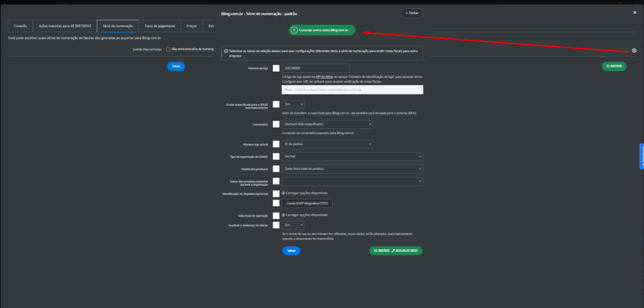Open the DANFE export type 'Normal' dropdown

352,157
